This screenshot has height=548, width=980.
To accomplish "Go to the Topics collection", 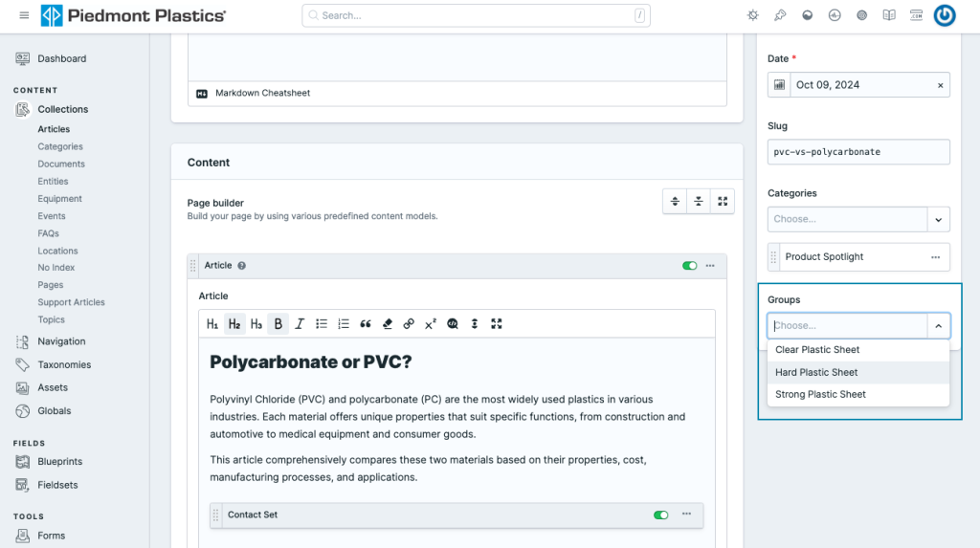I will (x=52, y=320).
